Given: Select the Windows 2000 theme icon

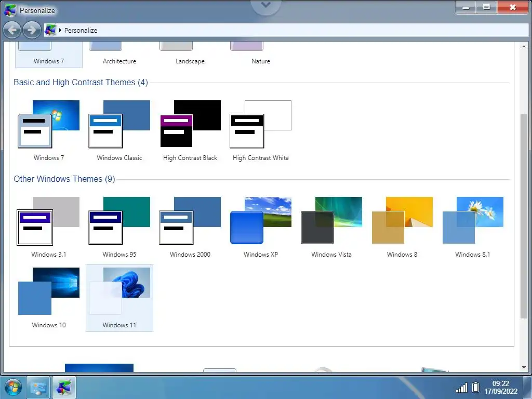Looking at the screenshot, I should point(190,221).
